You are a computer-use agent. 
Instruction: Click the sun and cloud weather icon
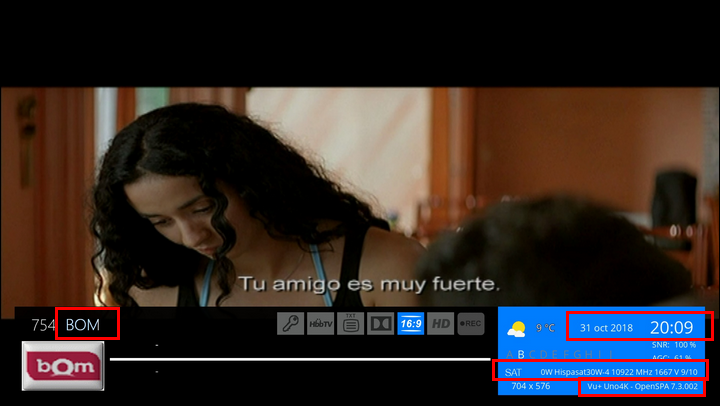click(x=516, y=329)
